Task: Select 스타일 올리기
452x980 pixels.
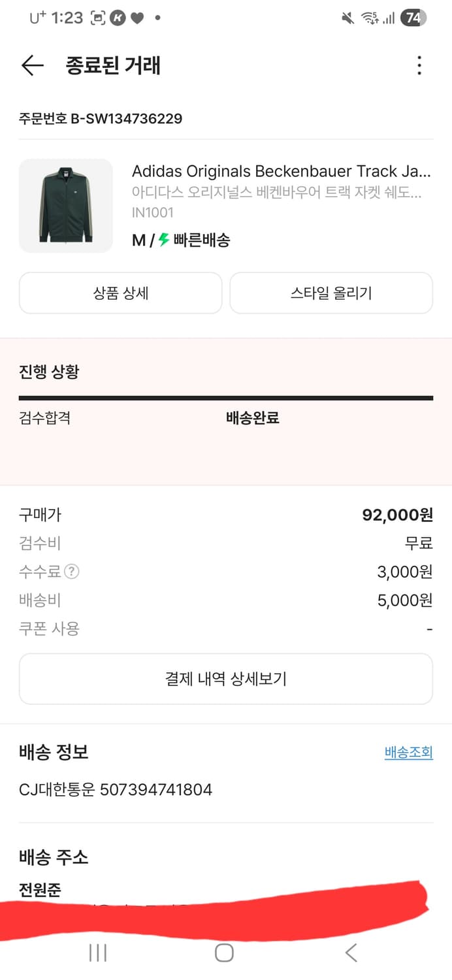Action: coord(331,293)
